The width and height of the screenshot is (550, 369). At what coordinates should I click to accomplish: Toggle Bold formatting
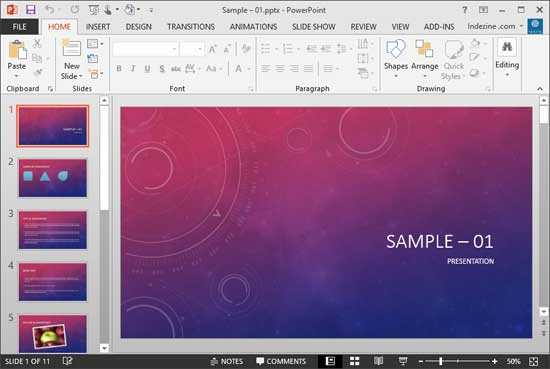point(119,69)
